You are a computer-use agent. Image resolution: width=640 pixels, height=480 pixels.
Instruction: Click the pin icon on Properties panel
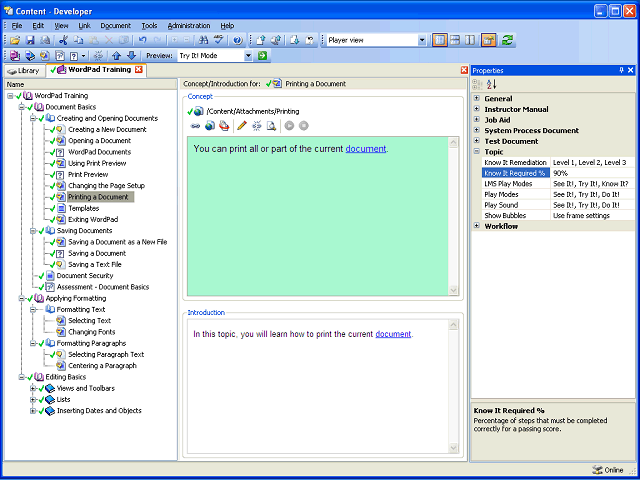pos(621,70)
